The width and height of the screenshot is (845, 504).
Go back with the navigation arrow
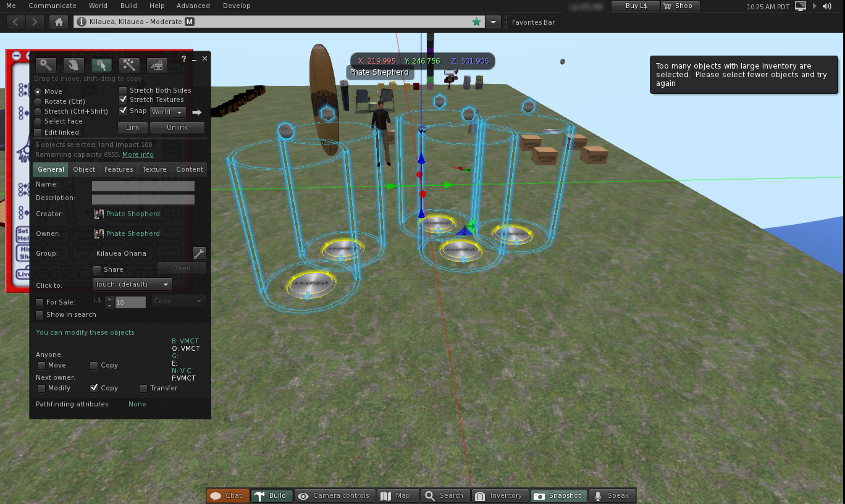coord(15,22)
